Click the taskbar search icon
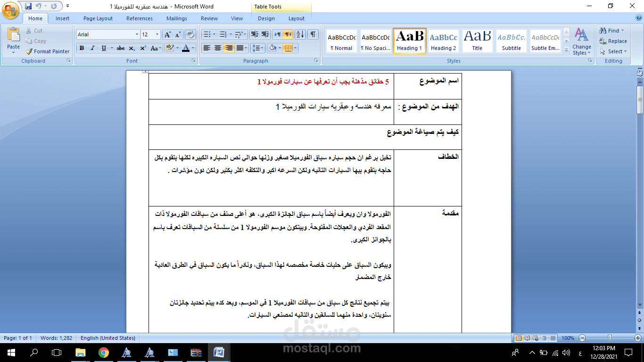Viewport: 644px width, 362px height. [x=34, y=352]
